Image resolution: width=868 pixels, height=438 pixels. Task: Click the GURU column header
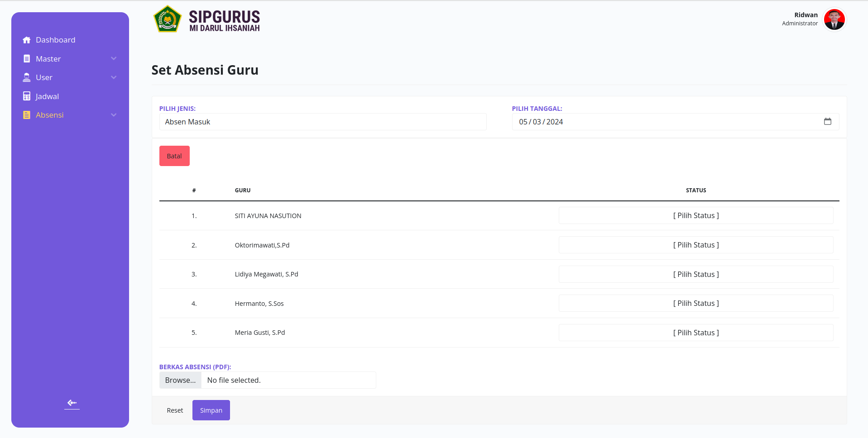(x=243, y=190)
